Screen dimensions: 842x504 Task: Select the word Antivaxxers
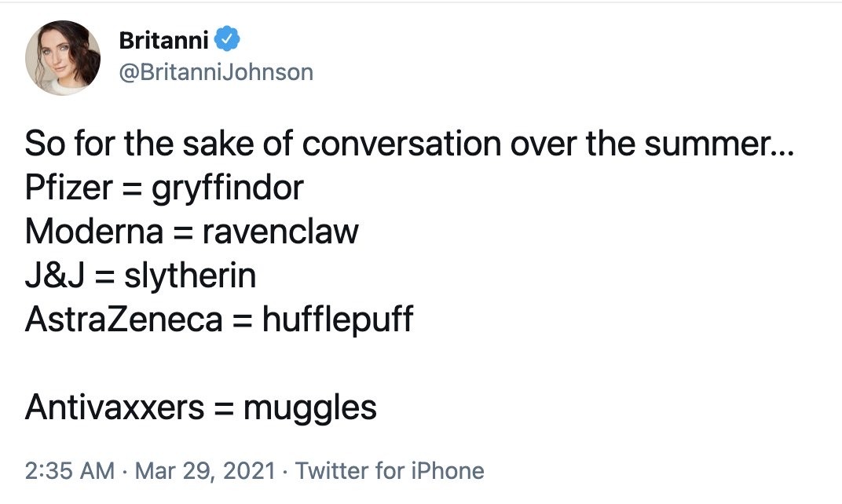(x=115, y=407)
